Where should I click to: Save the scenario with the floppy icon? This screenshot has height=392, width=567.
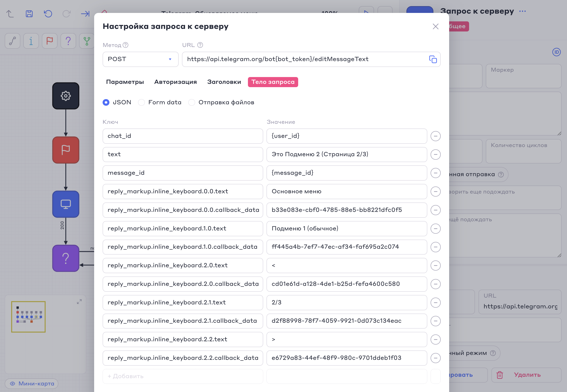(29, 14)
